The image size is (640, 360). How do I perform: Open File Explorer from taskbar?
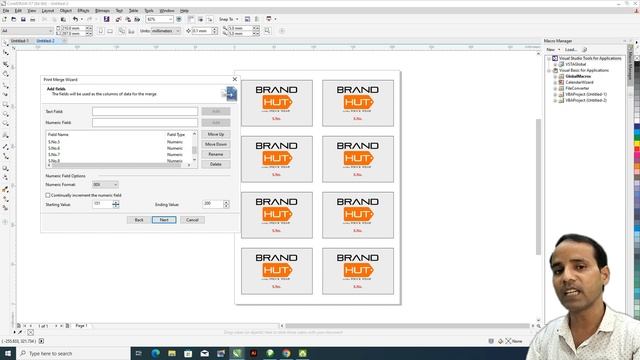click(x=172, y=353)
